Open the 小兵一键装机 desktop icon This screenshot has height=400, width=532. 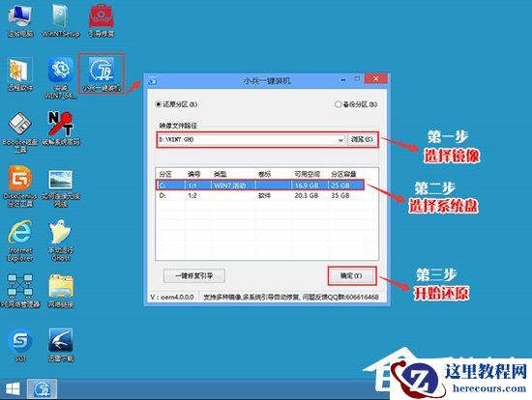[102, 73]
